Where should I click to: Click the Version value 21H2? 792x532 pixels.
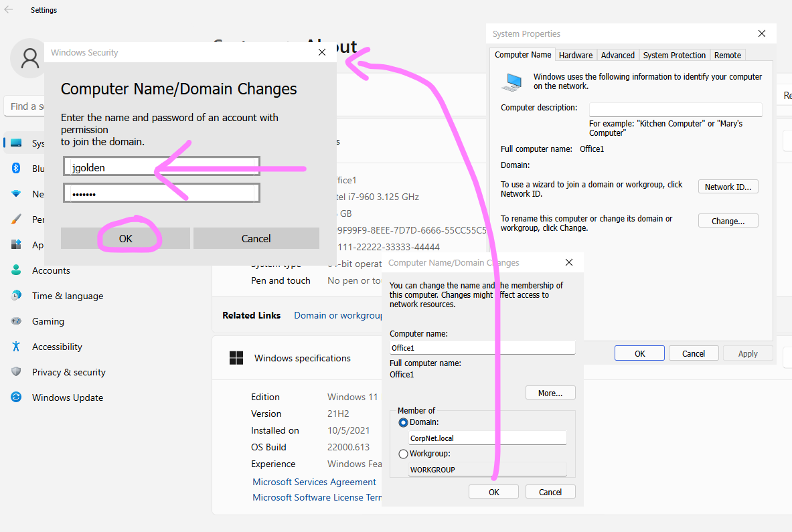(x=338, y=414)
